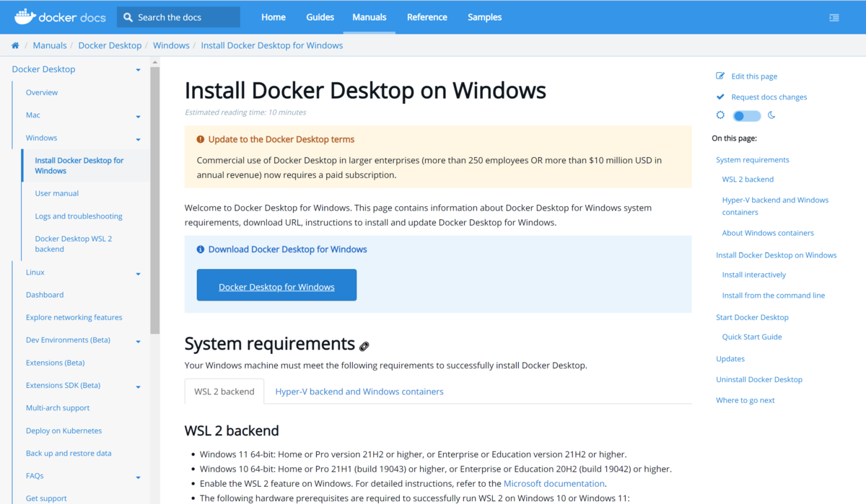866x504 pixels.
Task: Open Overview in the sidebar
Action: tap(42, 92)
